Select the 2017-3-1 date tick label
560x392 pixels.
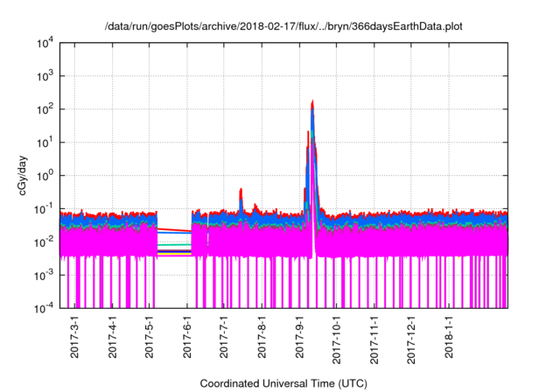click(x=75, y=338)
